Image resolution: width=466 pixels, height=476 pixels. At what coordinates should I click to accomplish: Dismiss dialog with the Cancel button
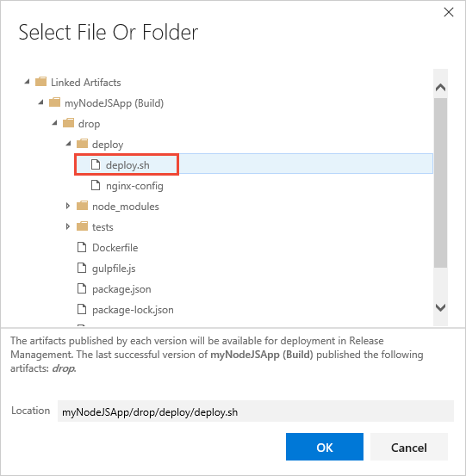[409, 447]
